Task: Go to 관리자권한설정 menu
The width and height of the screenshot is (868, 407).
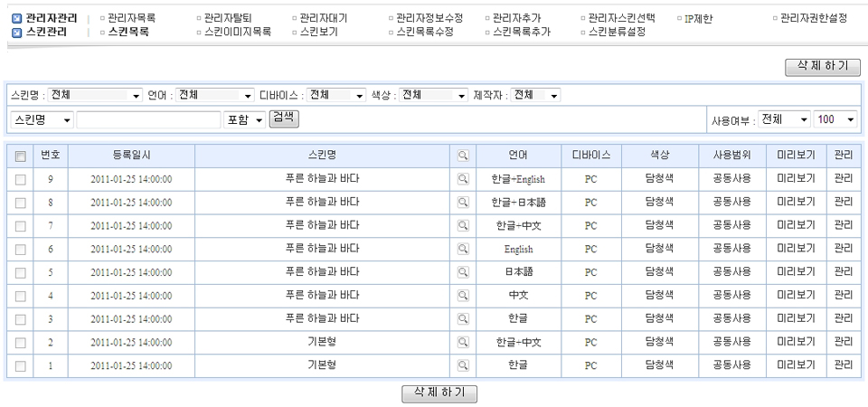Action: (813, 18)
